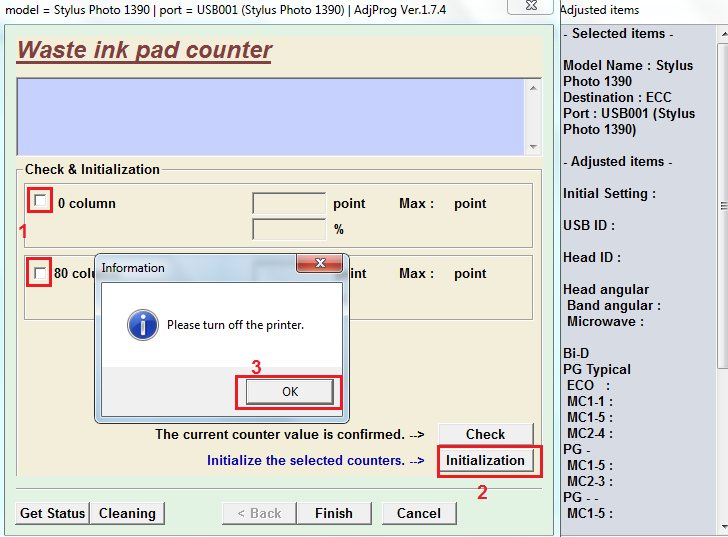Close the Information dialog with the red X
Viewport: 728px width, 537px height.
point(320,263)
